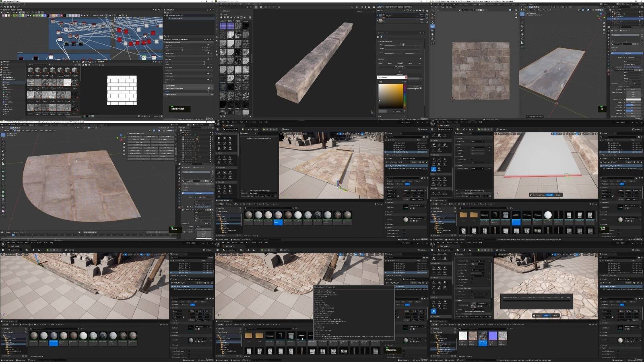Screen dimensions: 644x362
Task: Open Help menu in Unreal 'Select a tool' window
Action: (266, 122)
